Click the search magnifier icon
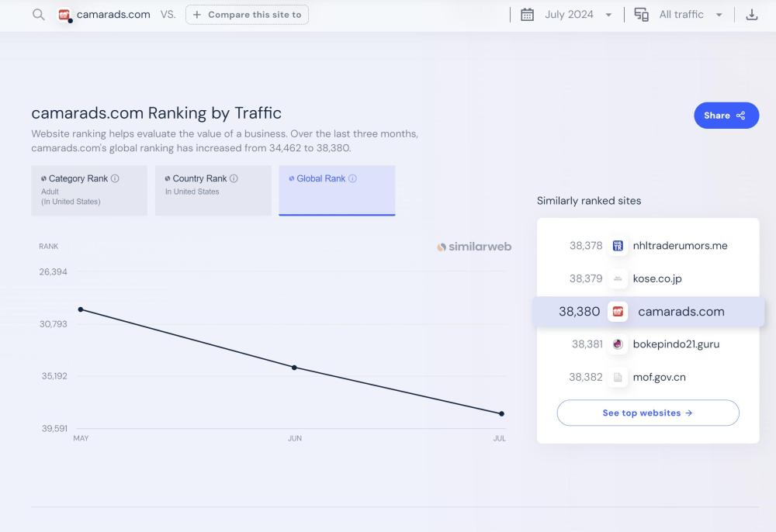Viewport: 776px width, 532px height. click(38, 15)
